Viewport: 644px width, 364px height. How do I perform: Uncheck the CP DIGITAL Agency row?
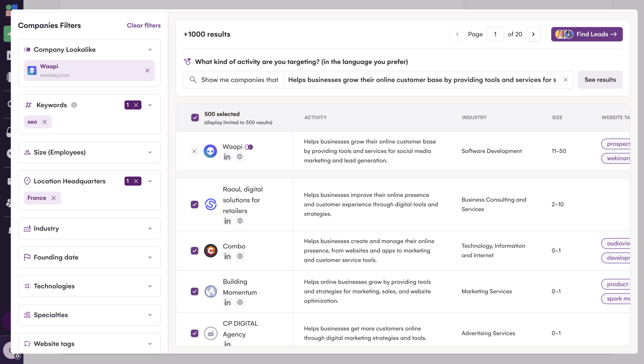pyautogui.click(x=194, y=333)
